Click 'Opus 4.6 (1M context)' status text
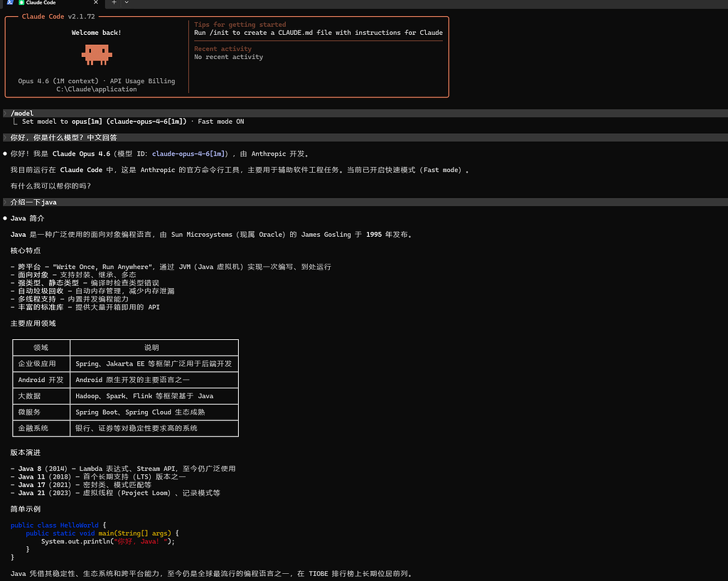This screenshot has width=728, height=581. pos(58,81)
